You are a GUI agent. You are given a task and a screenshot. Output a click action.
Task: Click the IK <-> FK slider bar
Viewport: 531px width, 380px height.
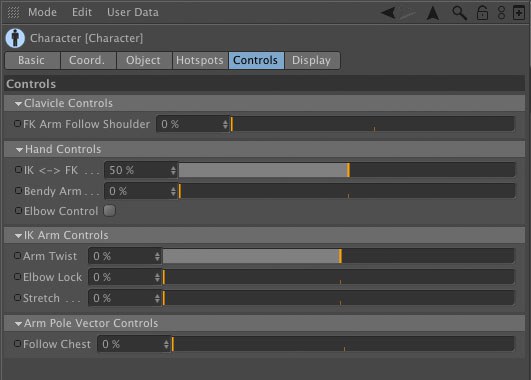346,170
